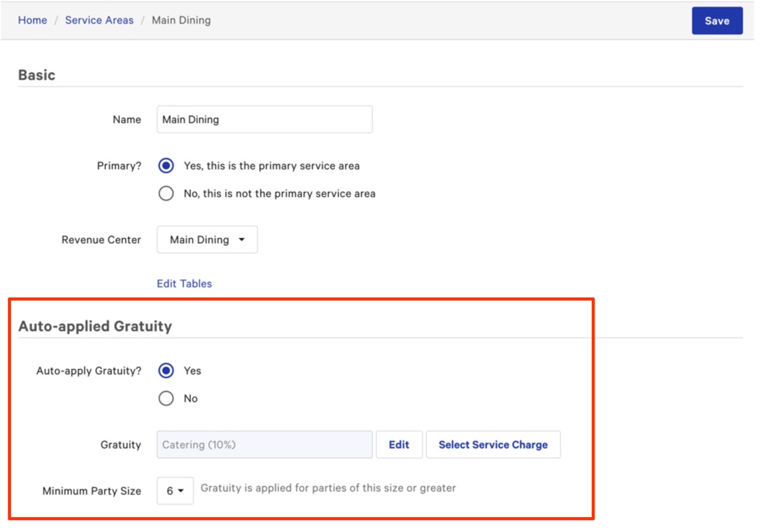The width and height of the screenshot is (768, 532).
Task: Click the Auto-applied Gratuity section heading
Action: tap(95, 327)
